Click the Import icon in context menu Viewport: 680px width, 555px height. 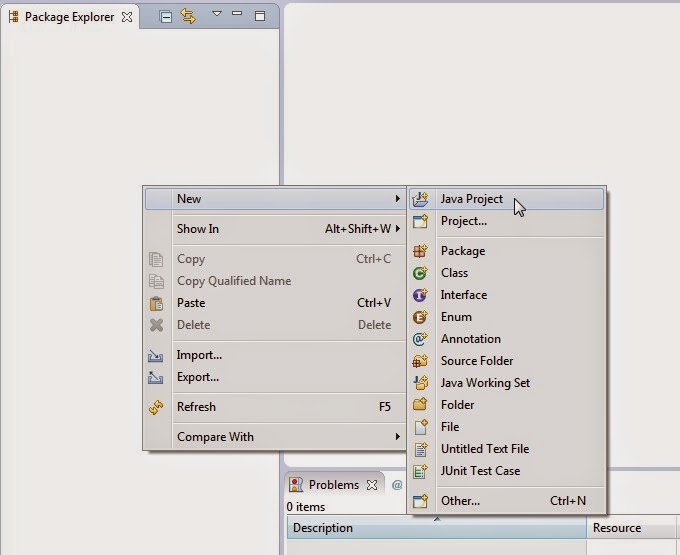point(156,356)
